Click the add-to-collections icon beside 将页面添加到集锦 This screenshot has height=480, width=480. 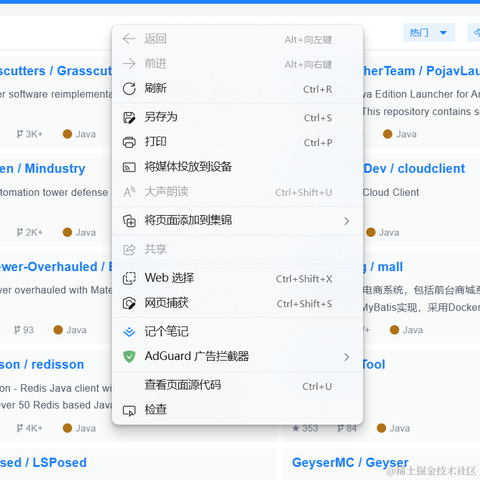tap(129, 221)
